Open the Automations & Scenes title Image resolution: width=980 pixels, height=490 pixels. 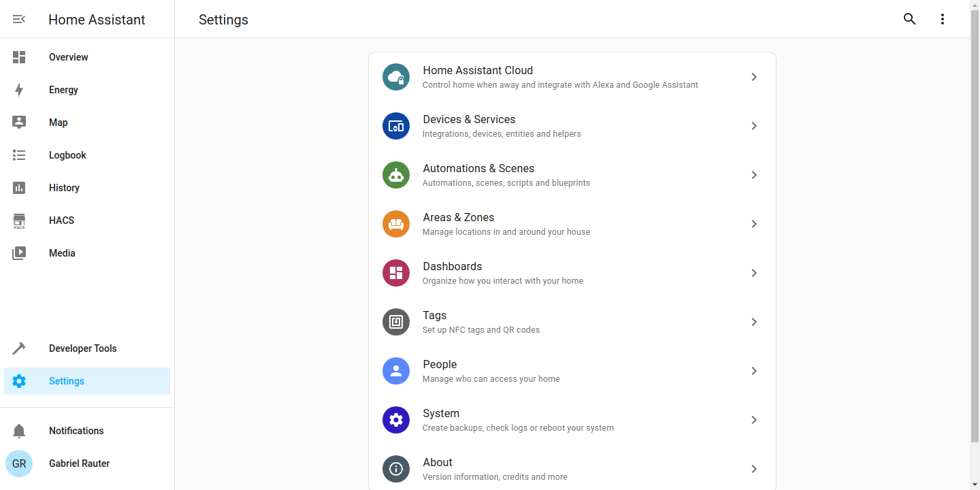click(x=478, y=168)
